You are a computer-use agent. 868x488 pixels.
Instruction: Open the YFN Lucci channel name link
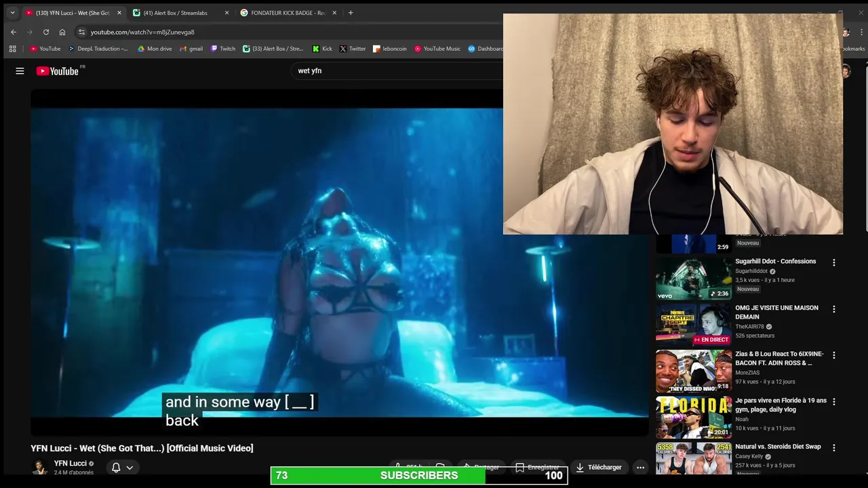pos(71,464)
